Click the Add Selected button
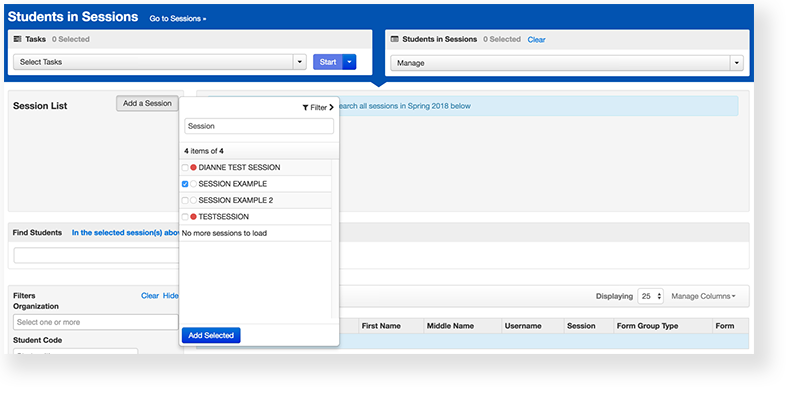 click(x=211, y=335)
